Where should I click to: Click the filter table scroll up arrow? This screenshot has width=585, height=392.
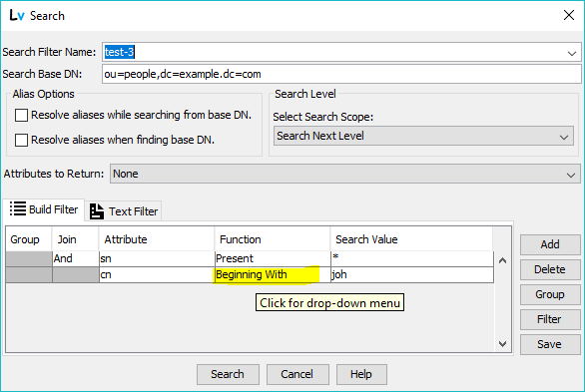(502, 261)
